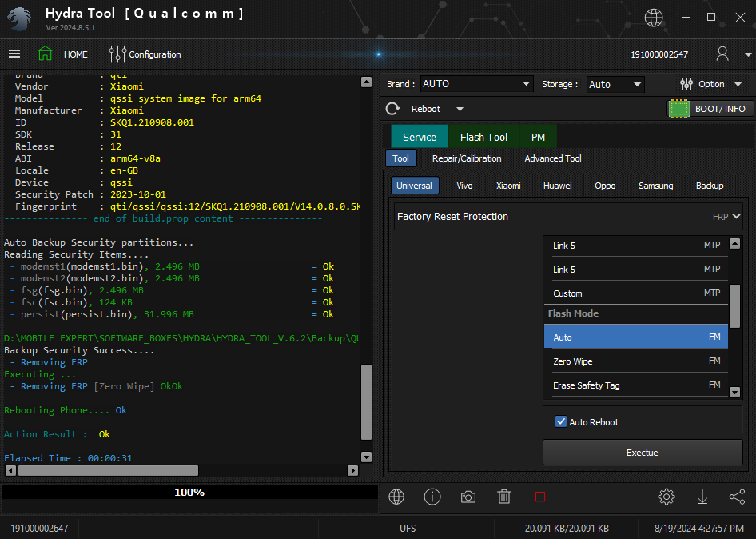Switch to the PM tab
Screen dimensions: 756x539
pyautogui.click(x=538, y=137)
